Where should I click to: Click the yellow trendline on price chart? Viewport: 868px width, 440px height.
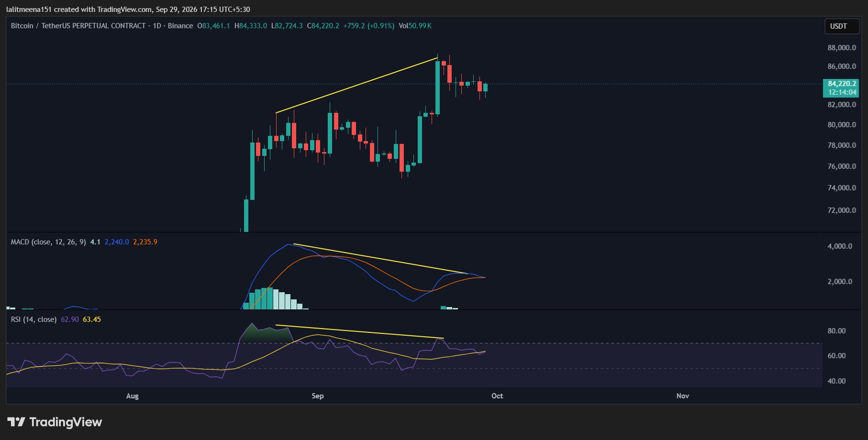click(x=356, y=86)
